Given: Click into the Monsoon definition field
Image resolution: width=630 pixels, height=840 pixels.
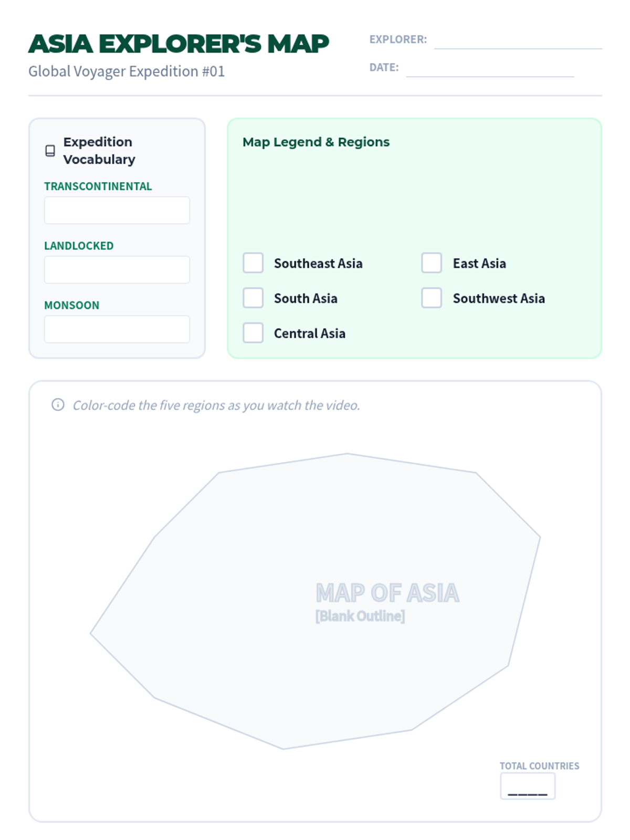Looking at the screenshot, I should click(x=117, y=329).
